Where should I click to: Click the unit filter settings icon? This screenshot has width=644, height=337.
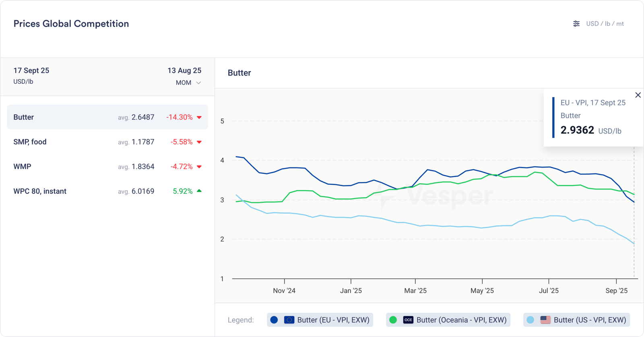576,24
